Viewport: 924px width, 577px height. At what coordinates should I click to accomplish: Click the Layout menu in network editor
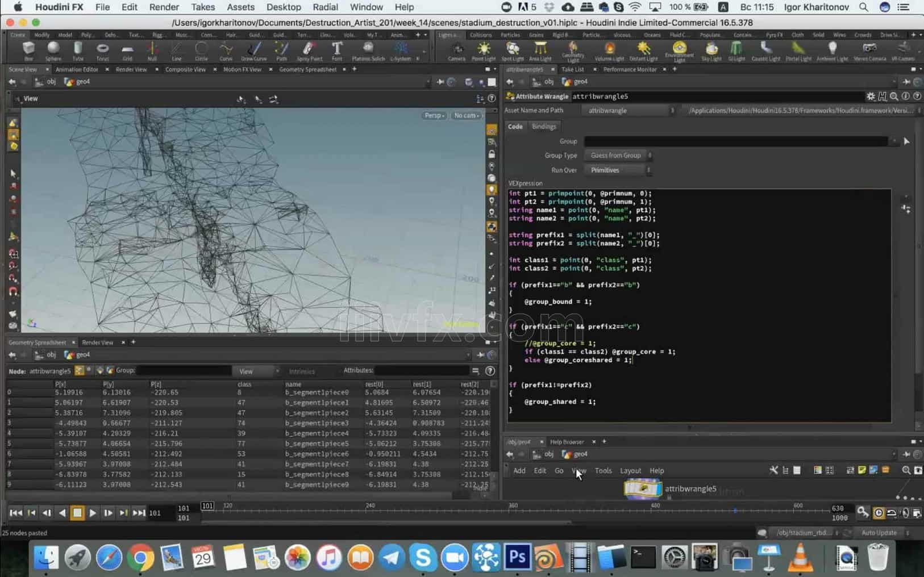click(630, 471)
